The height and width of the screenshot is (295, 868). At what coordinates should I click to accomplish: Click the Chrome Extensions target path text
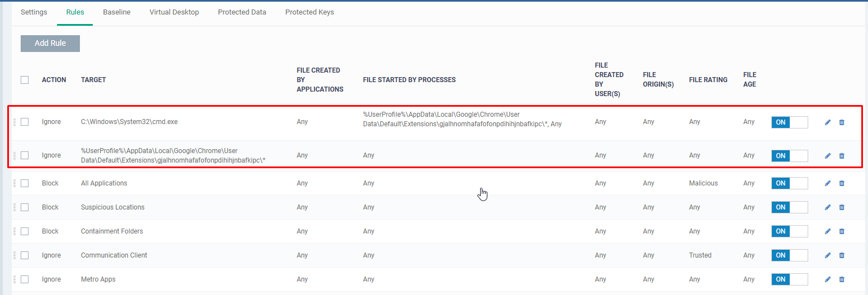173,155
